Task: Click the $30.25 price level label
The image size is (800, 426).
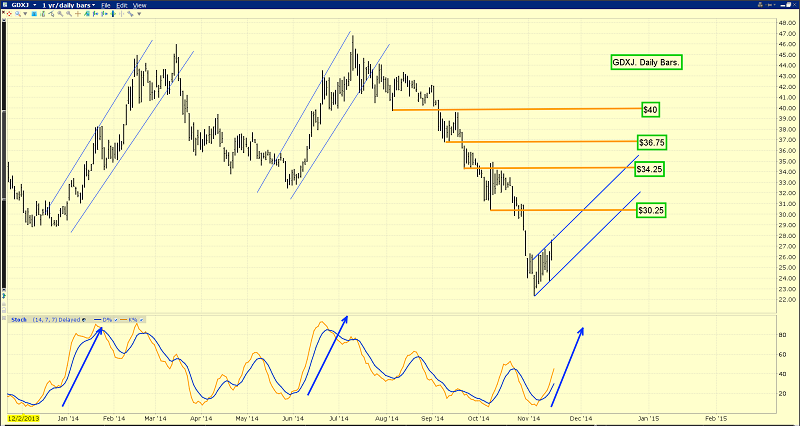Action: (652, 210)
